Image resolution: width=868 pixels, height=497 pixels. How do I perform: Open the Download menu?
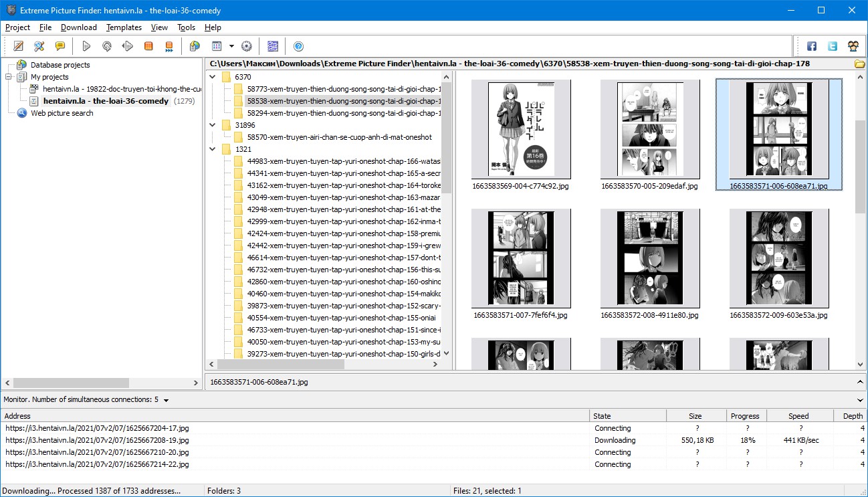79,27
